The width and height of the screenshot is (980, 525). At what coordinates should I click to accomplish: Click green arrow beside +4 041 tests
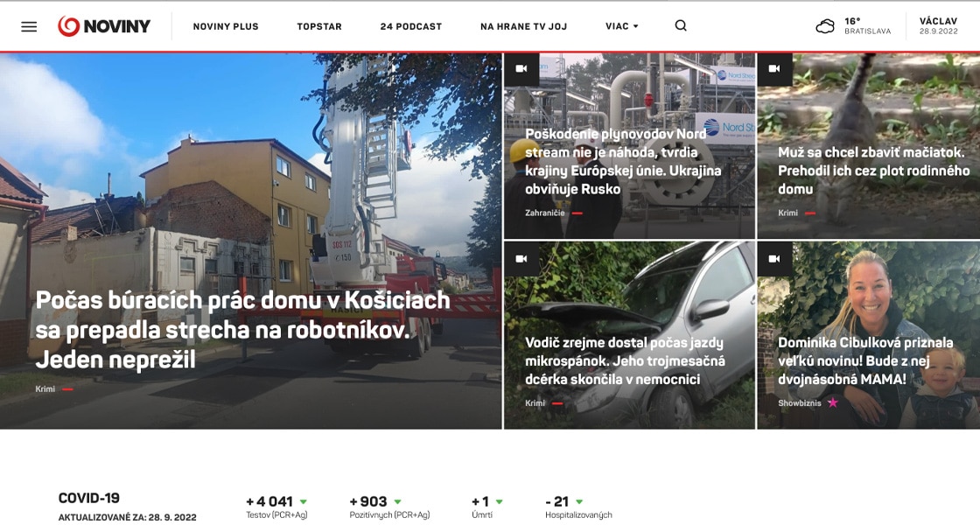(x=304, y=502)
